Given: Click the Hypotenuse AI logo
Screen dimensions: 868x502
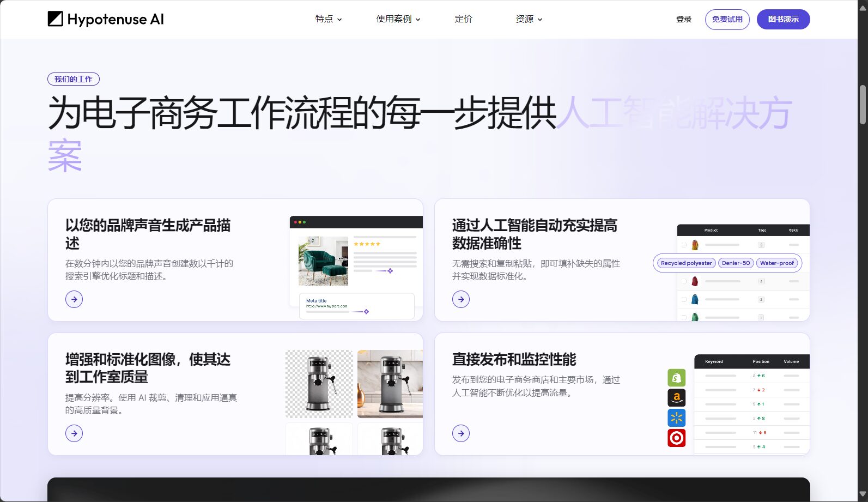Looking at the screenshot, I should pos(106,19).
